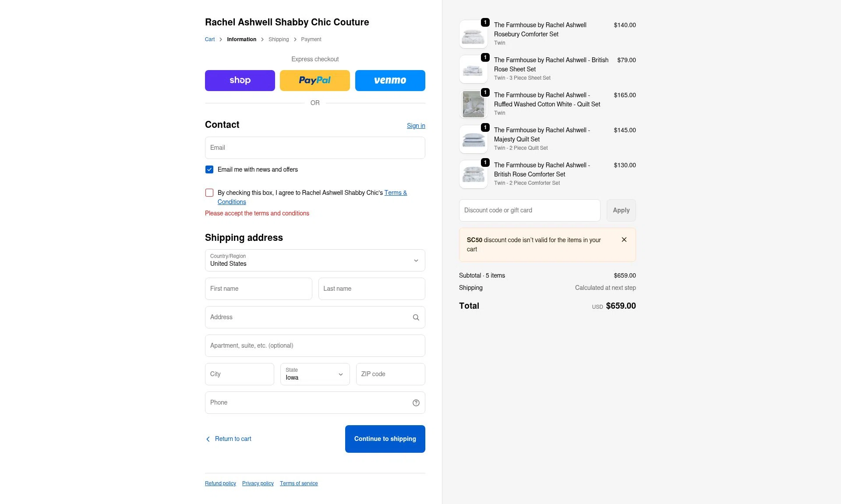Click the address search magnifier icon

click(x=416, y=317)
